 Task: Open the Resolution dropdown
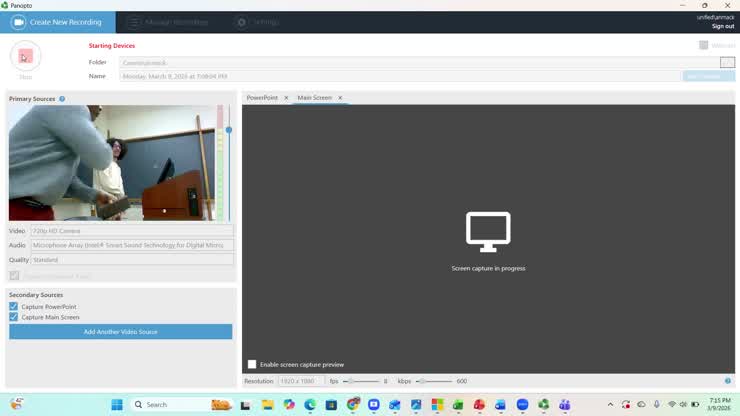pos(301,381)
